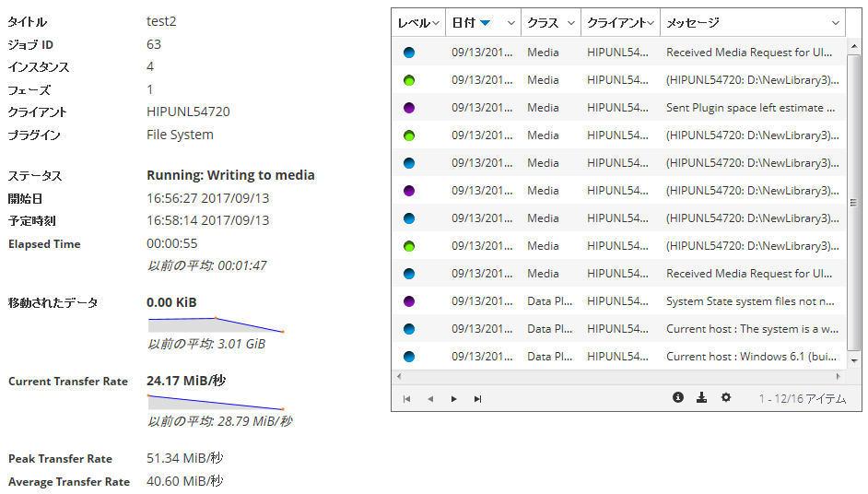Click the Current Transfer Rate sparkline graph
The width and height of the screenshot is (868, 494).
(x=216, y=402)
